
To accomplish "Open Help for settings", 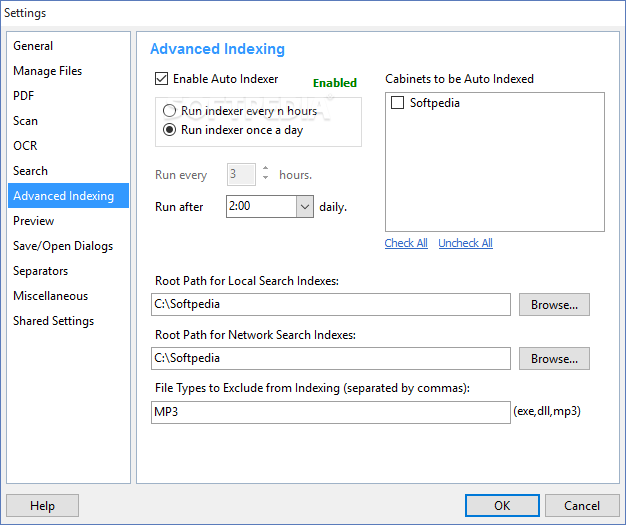I will pyautogui.click(x=42, y=505).
